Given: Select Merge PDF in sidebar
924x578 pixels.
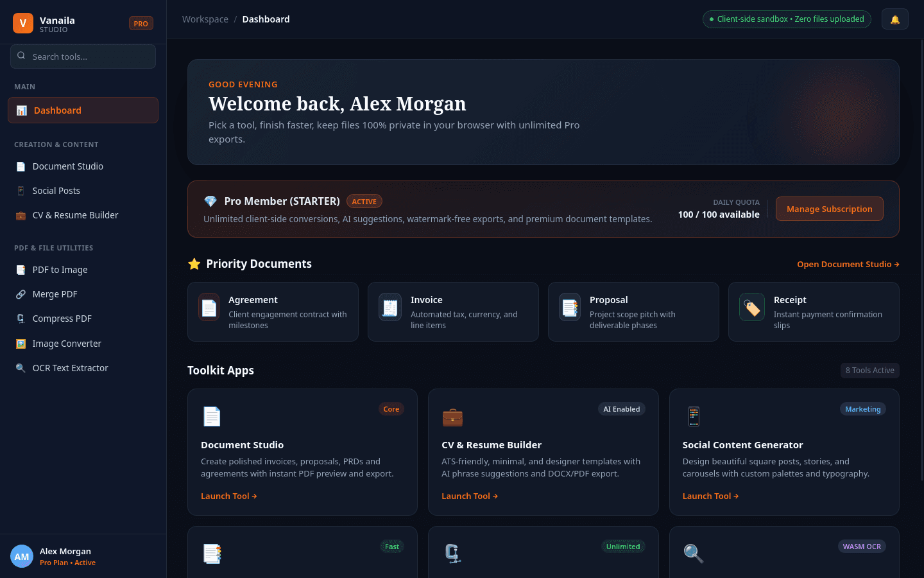Looking at the screenshot, I should pyautogui.click(x=83, y=294).
